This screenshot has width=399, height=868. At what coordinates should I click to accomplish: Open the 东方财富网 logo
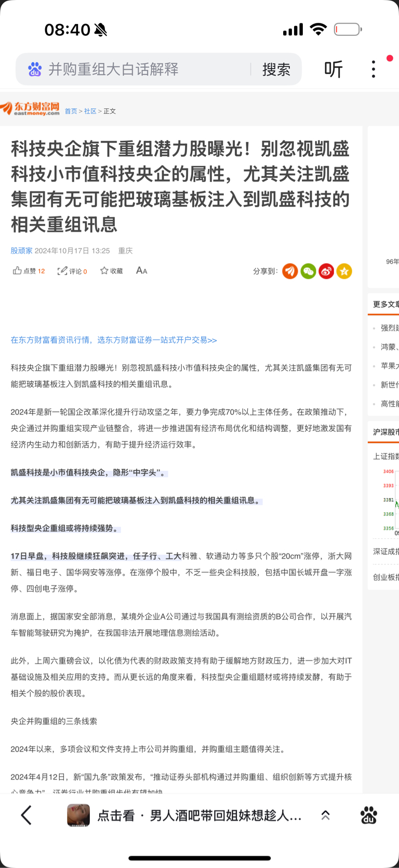30,109
